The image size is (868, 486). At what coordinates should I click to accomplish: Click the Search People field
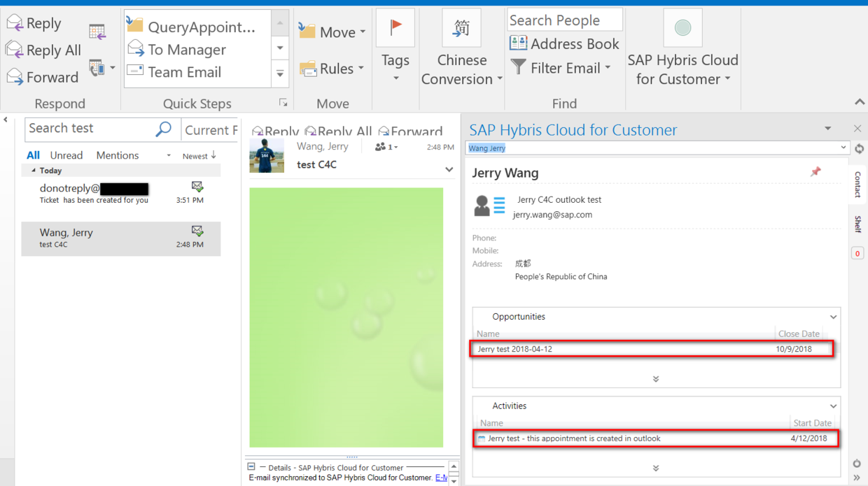point(564,20)
